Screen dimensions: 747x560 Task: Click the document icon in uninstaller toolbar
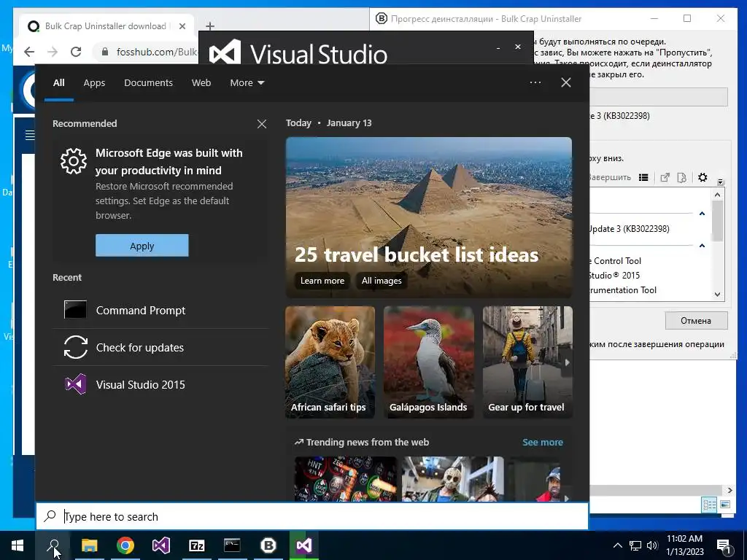[682, 178]
